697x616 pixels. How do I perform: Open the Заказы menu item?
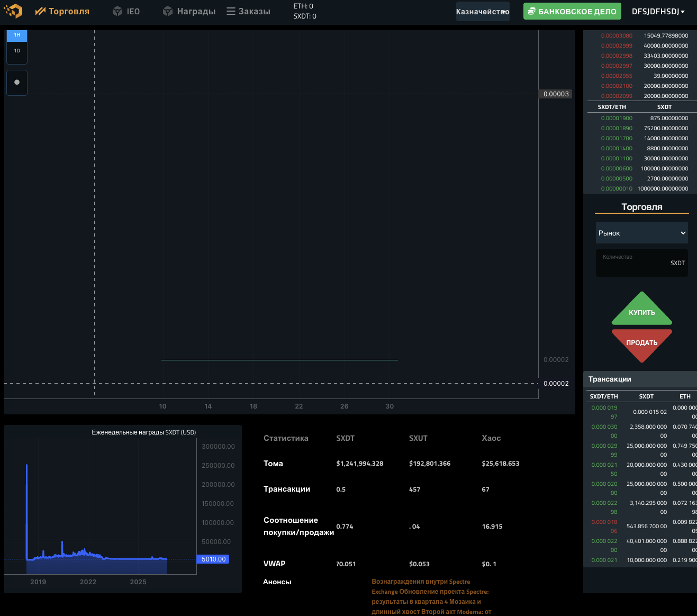click(x=249, y=11)
